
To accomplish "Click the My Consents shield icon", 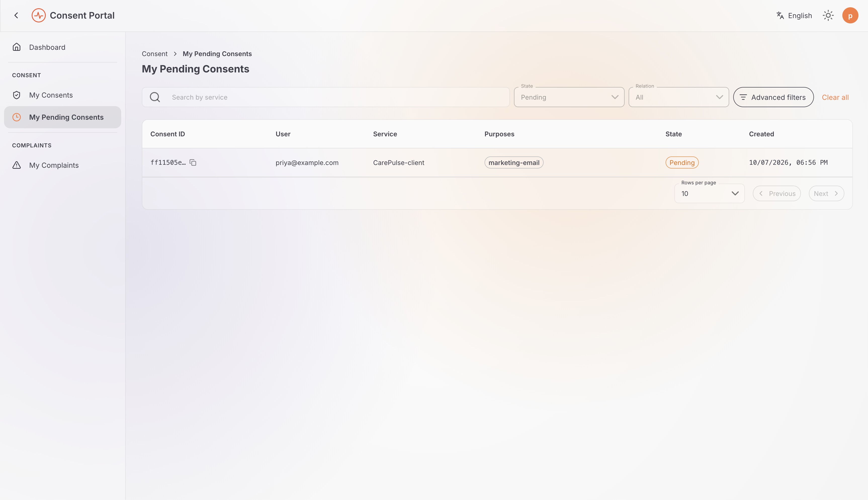I will coord(17,95).
